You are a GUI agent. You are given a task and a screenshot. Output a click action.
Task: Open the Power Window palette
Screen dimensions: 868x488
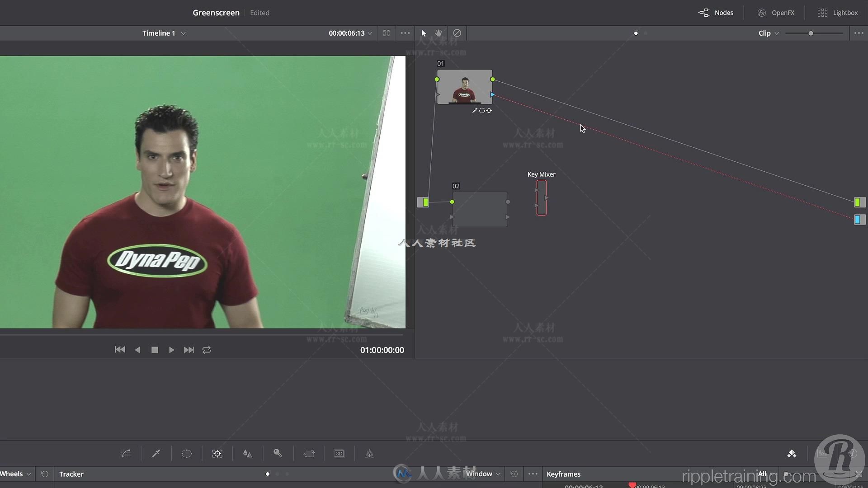pos(187,453)
